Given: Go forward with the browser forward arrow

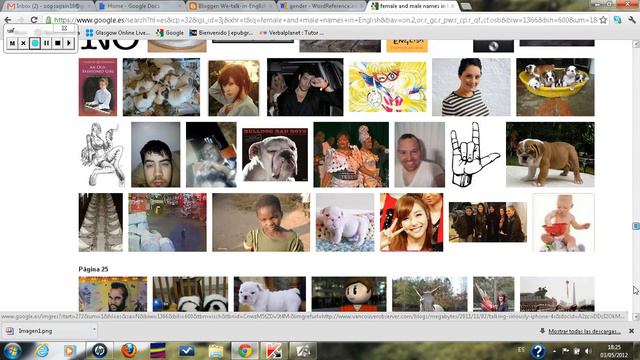Looking at the screenshot, I should point(21,20).
